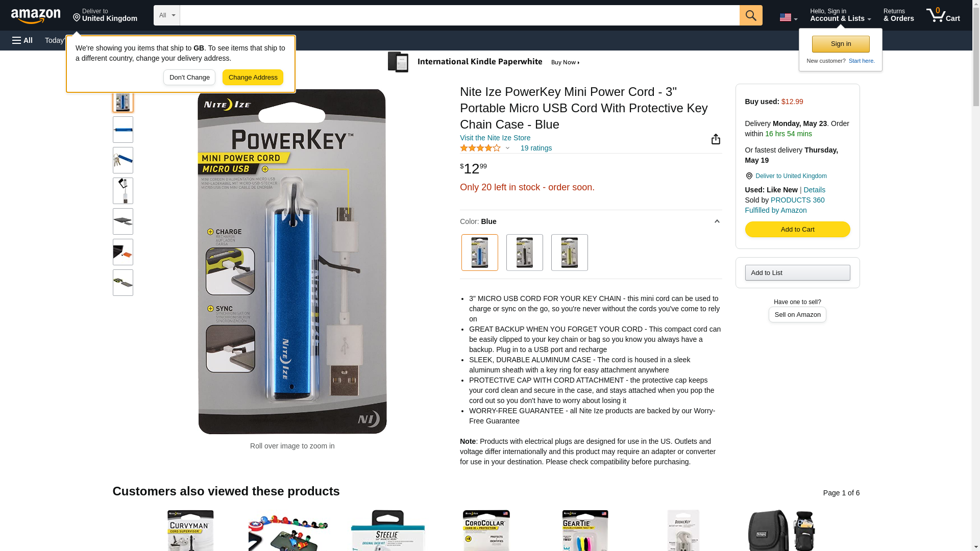Open the shopping cart icon

tap(943, 15)
